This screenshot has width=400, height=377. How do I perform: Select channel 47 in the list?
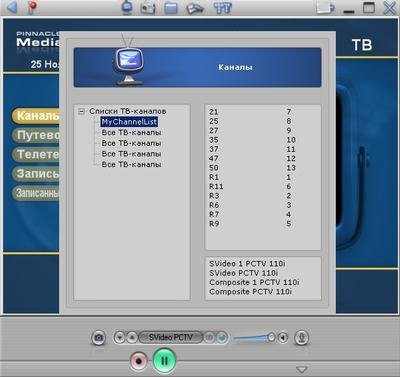pyautogui.click(x=263, y=159)
